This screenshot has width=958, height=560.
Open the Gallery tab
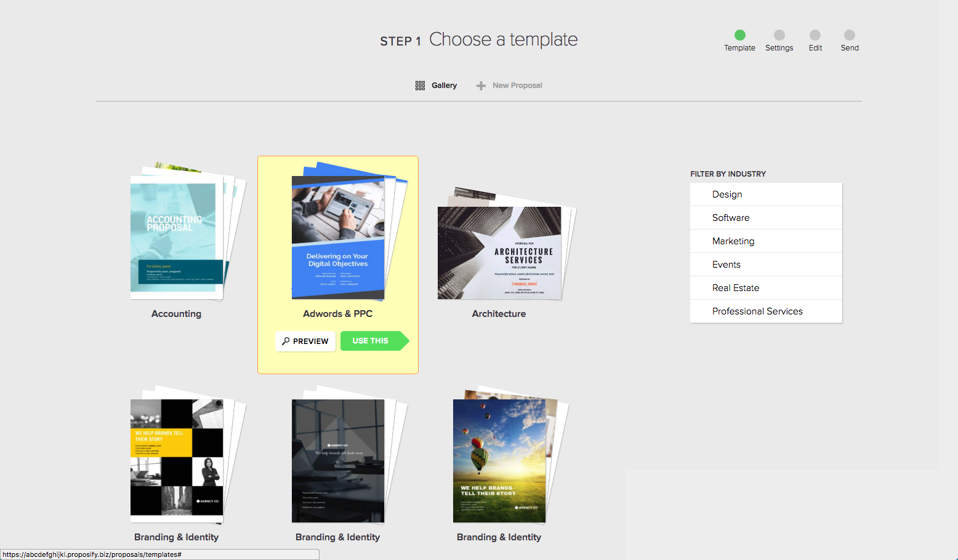point(437,86)
